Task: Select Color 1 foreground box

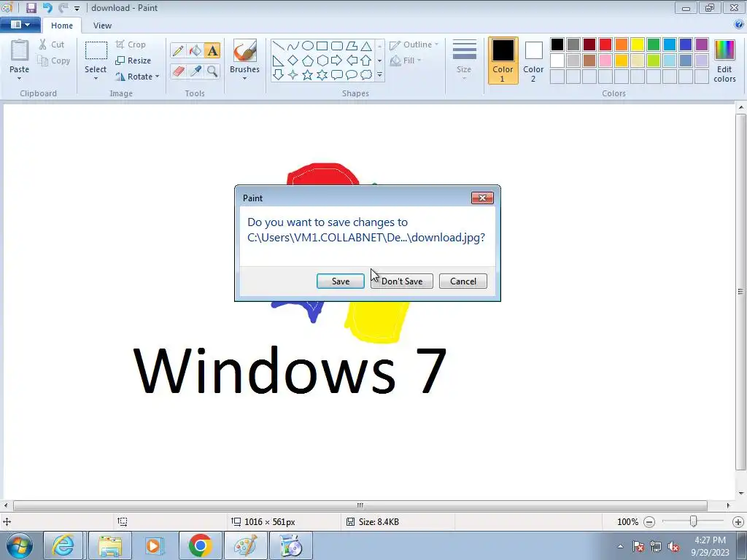Action: coord(503,61)
